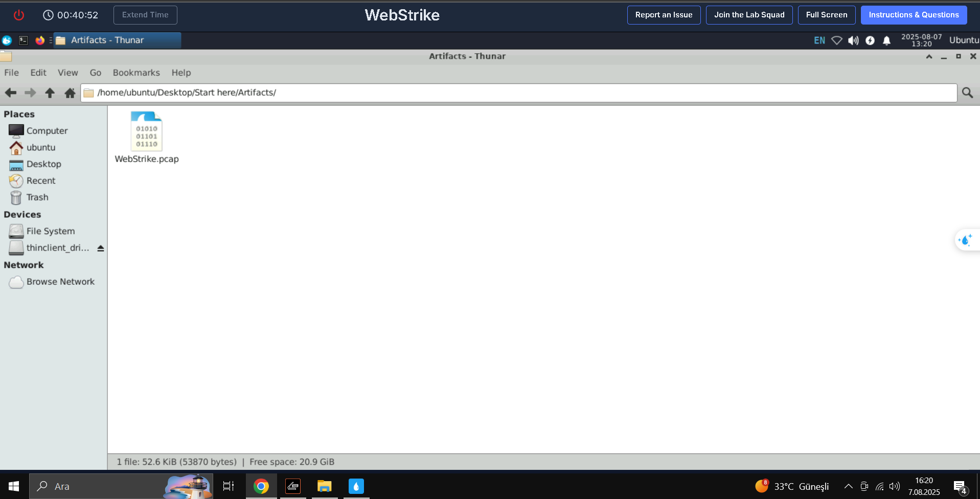980x499 pixels.
Task: Click Join the Lab Squad
Action: (749, 15)
